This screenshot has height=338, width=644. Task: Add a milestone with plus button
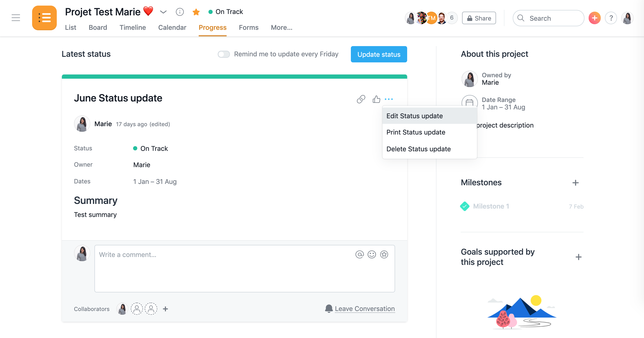575,183
